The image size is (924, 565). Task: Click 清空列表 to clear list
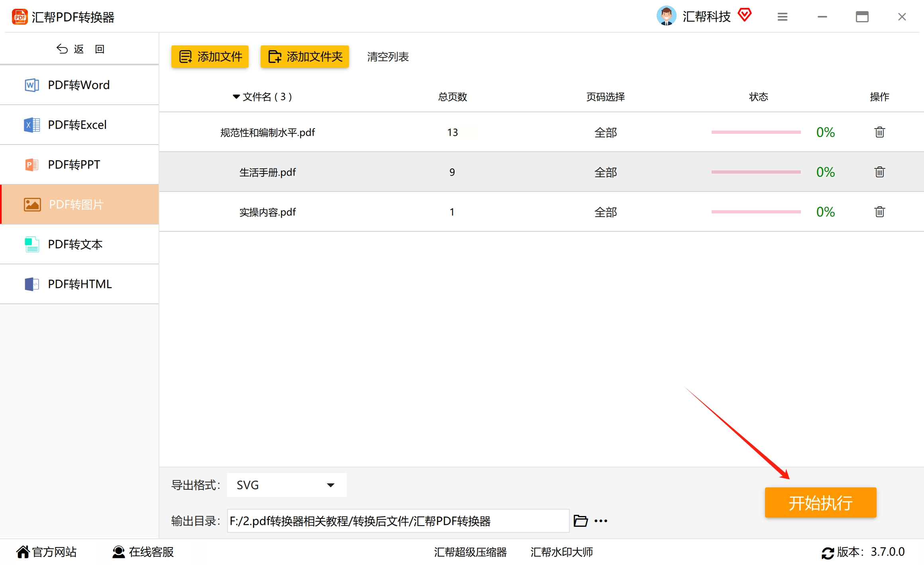coord(388,57)
